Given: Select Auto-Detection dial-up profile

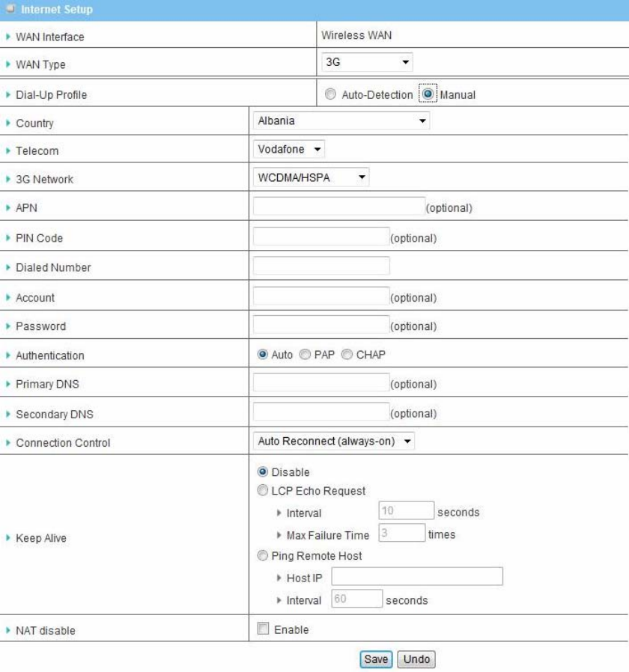Looking at the screenshot, I should click(x=330, y=95).
